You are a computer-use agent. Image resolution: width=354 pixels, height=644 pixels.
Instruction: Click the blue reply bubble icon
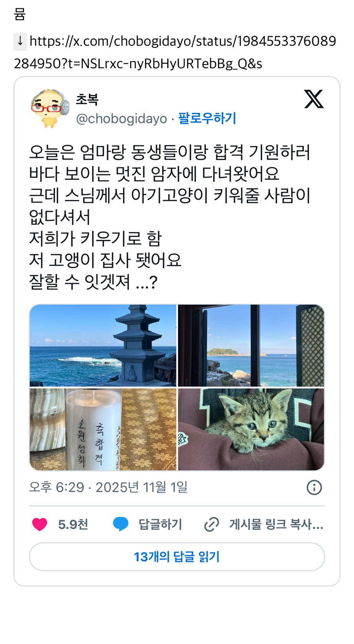121,524
